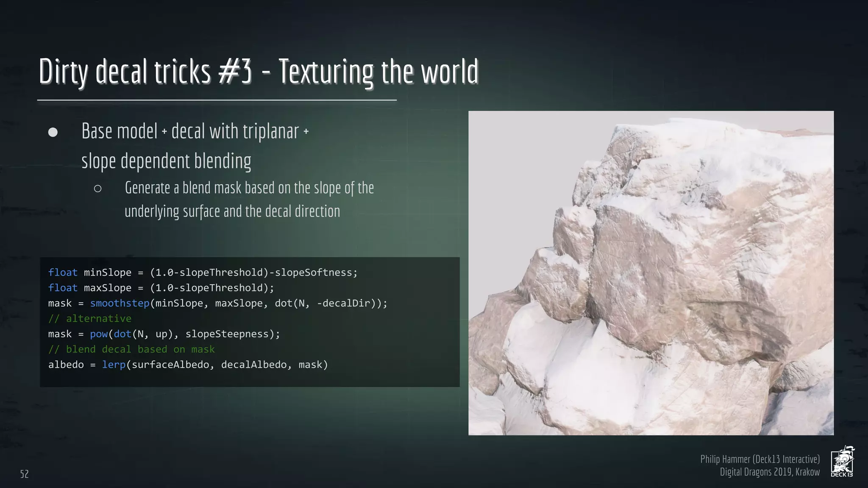Click the snowy rock render image

click(651, 273)
